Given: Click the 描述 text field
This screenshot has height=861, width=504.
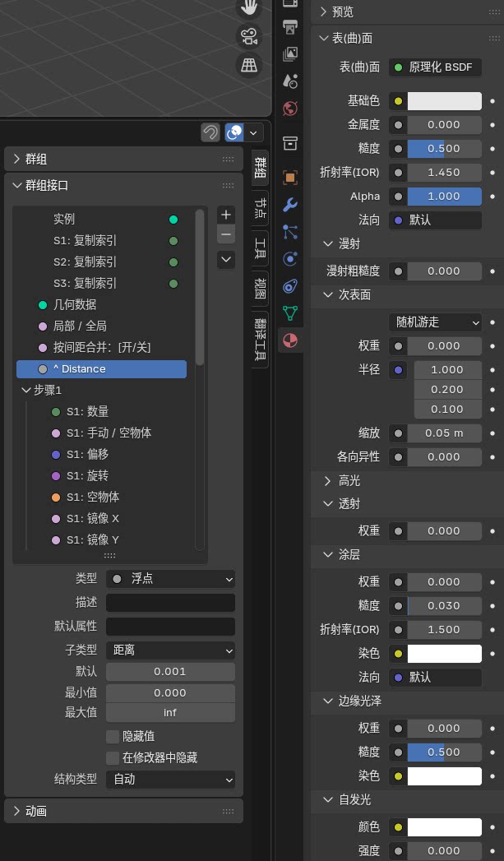Looking at the screenshot, I should tap(170, 603).
